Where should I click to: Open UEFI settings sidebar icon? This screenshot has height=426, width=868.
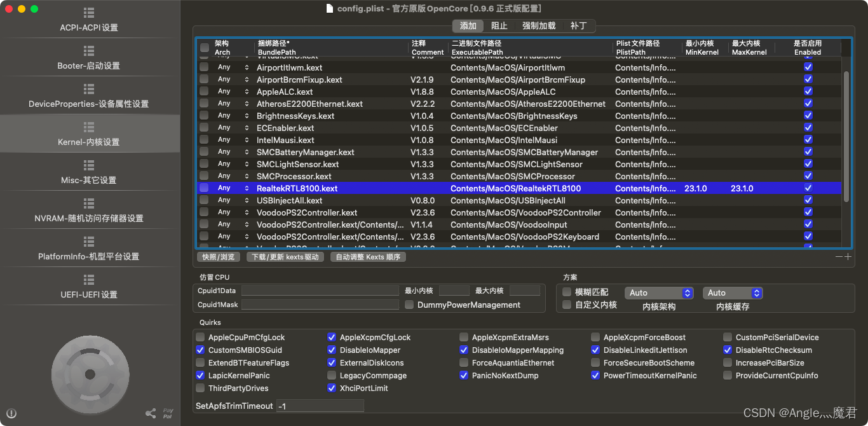tap(89, 280)
